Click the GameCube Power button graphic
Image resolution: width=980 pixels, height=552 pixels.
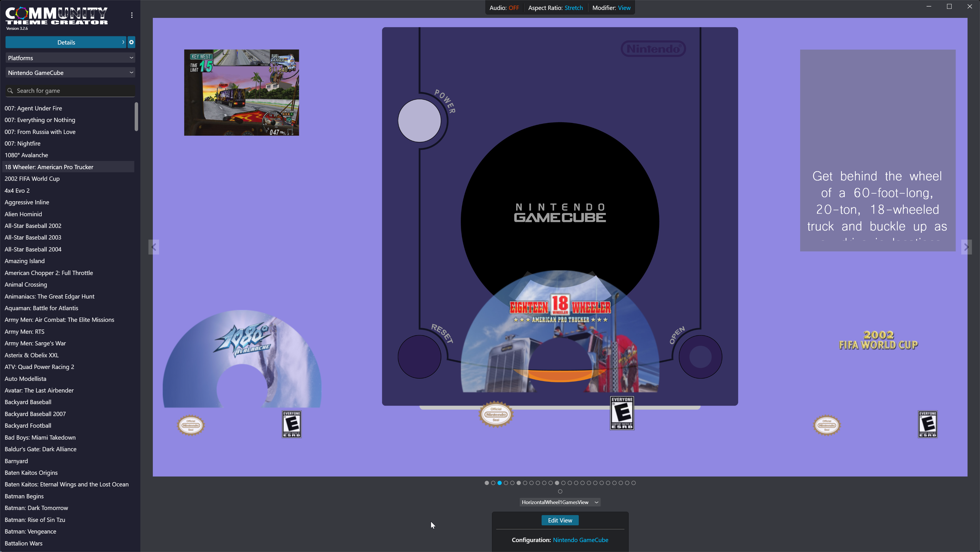(x=419, y=121)
